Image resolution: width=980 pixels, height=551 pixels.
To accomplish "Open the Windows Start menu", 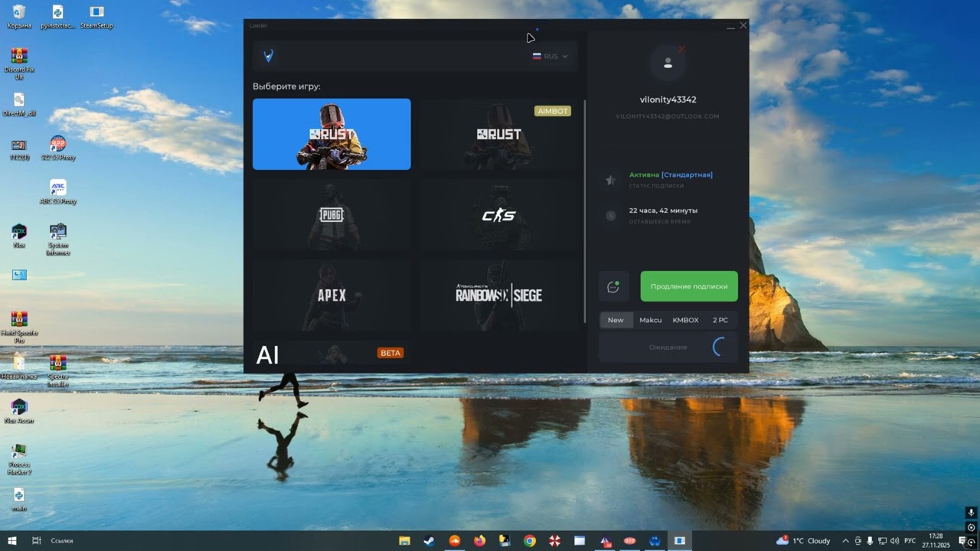I will point(11,540).
